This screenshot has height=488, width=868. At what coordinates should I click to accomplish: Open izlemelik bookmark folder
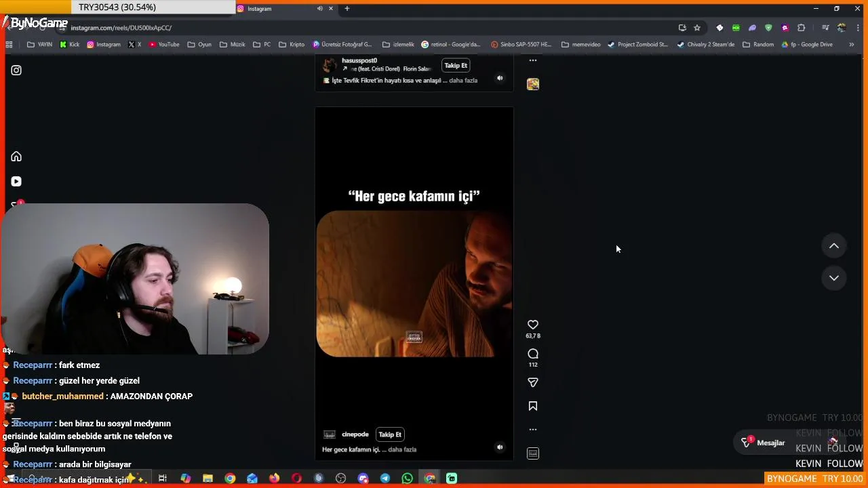click(x=398, y=45)
